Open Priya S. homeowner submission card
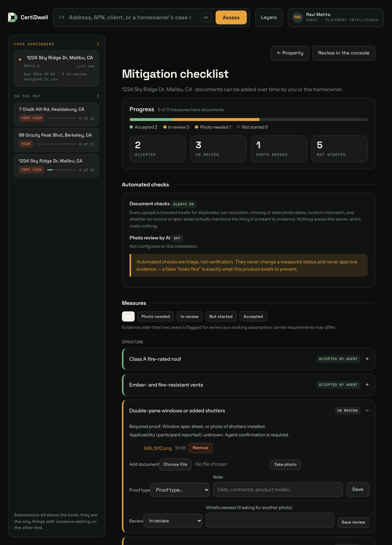This screenshot has height=545, width=392. [x=57, y=68]
